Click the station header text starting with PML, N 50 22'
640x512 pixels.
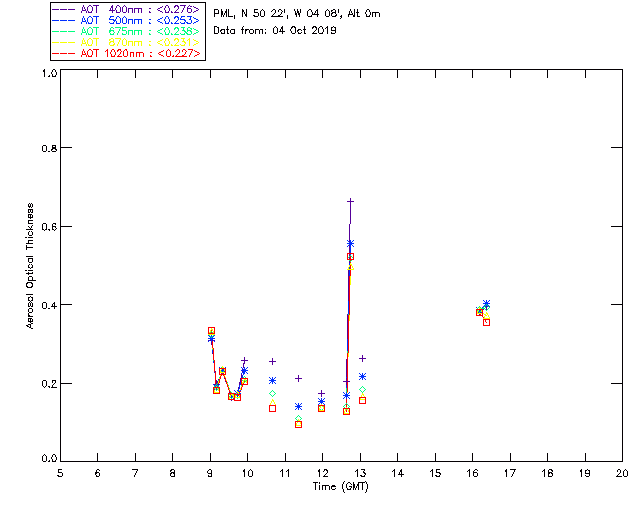click(x=297, y=13)
